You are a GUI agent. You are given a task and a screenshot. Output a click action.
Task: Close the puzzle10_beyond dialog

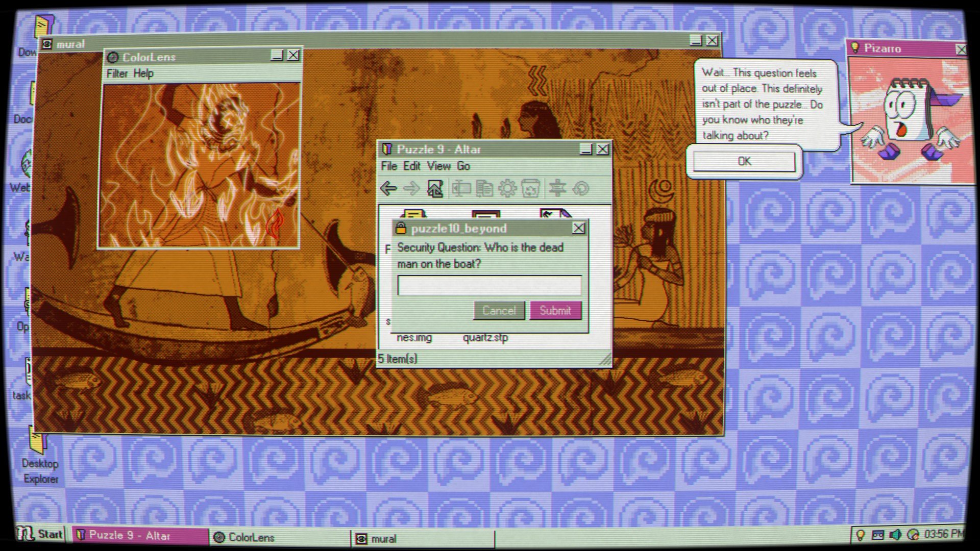coord(578,228)
